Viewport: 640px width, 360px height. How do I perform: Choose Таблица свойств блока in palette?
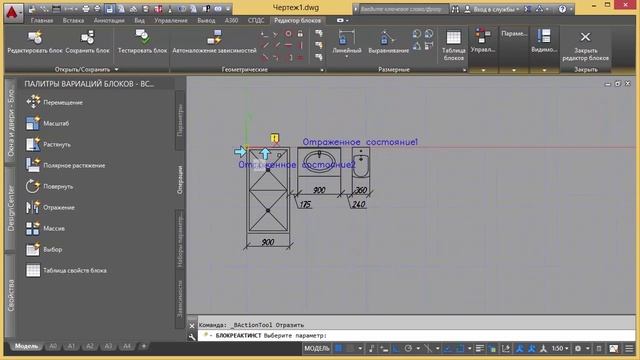coord(66,270)
